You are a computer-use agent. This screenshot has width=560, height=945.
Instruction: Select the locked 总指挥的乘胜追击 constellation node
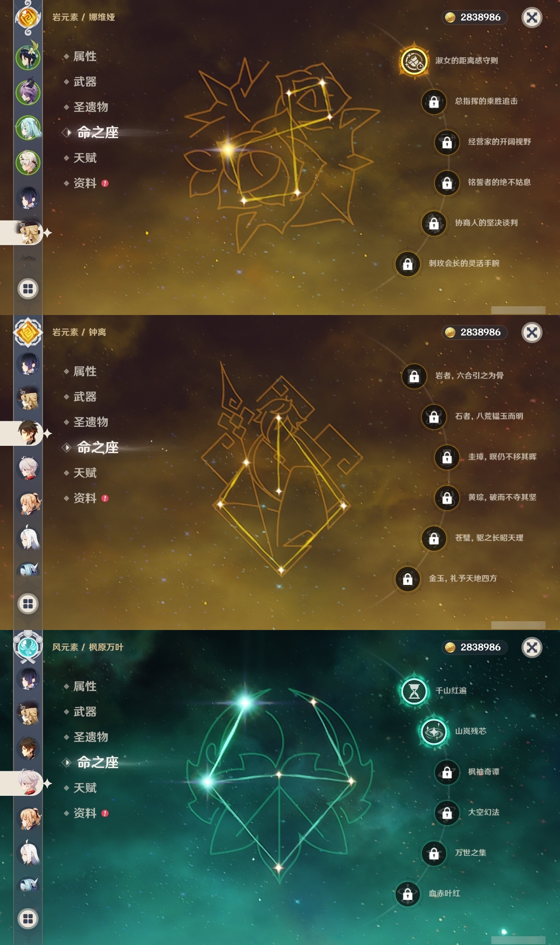(x=434, y=101)
